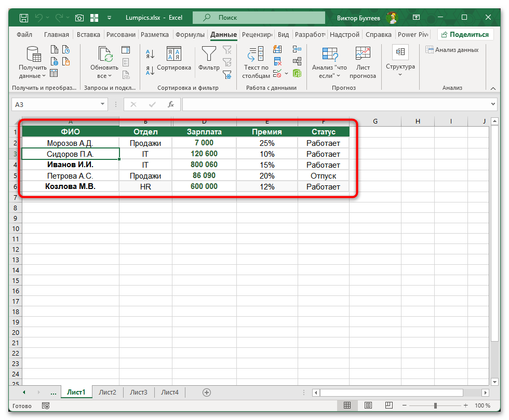Click previous sheets navigation arrow
The width and height of the screenshot is (509, 420).
click(24, 392)
